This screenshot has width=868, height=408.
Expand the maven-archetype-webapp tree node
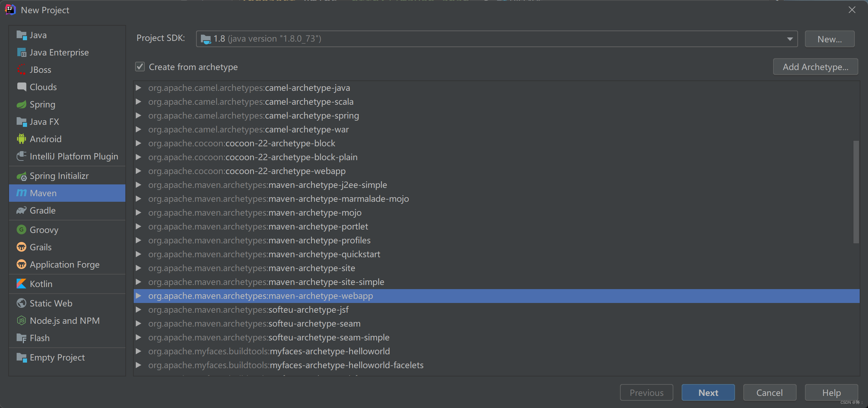(138, 296)
